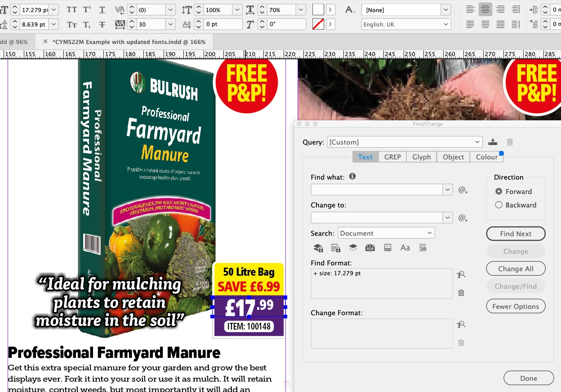Click the Change to input field
Screen dimensions: 561x392
click(x=377, y=218)
